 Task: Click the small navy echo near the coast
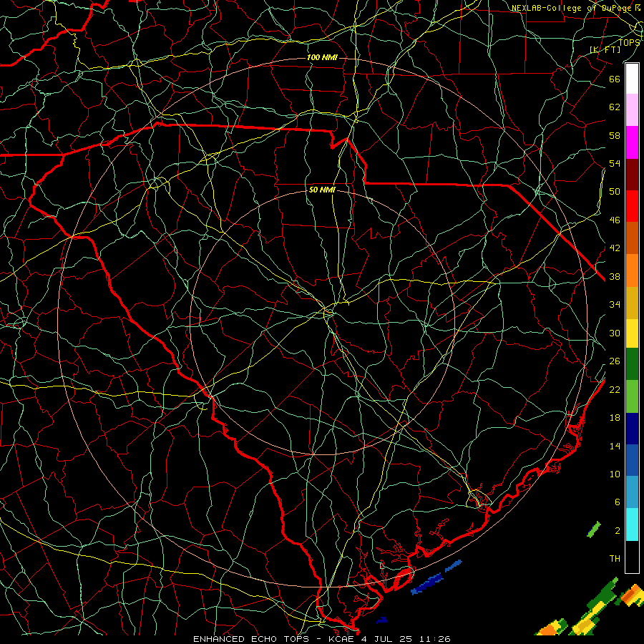pos(382,620)
